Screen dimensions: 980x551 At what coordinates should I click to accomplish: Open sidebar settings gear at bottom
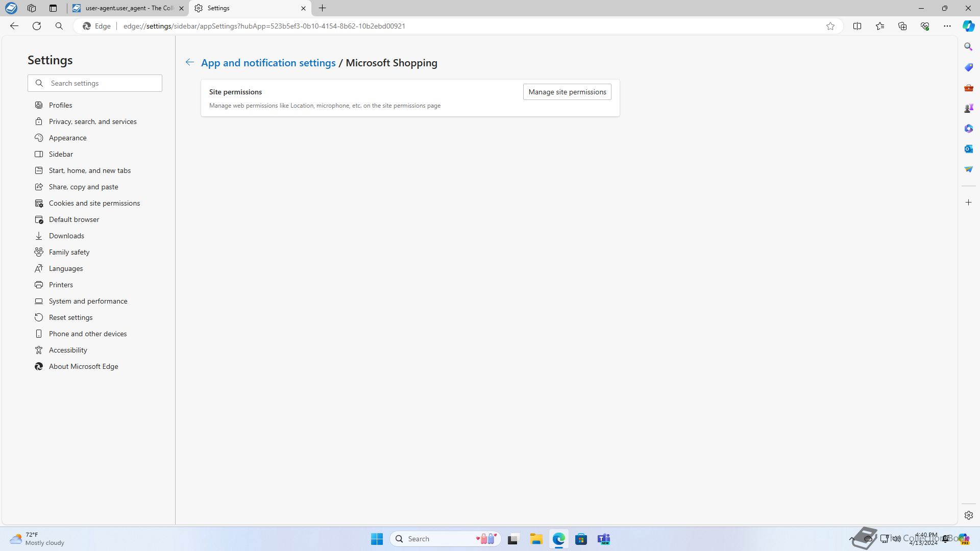(x=968, y=515)
